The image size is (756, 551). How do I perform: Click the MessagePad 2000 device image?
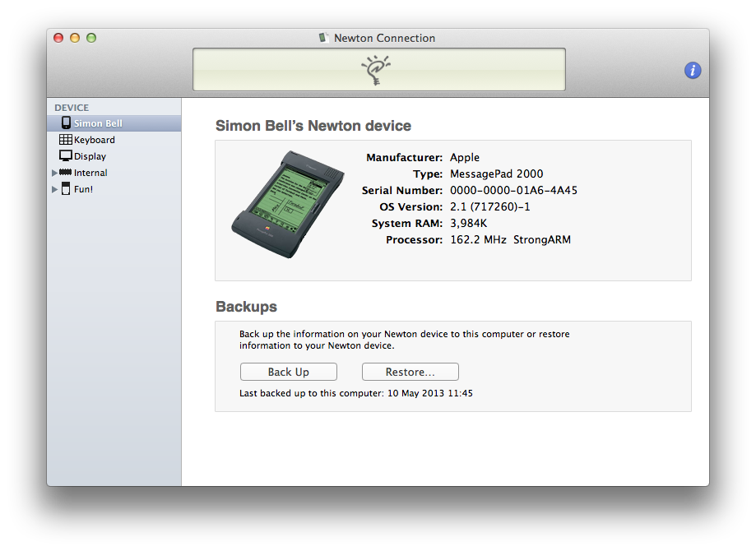[288, 205]
